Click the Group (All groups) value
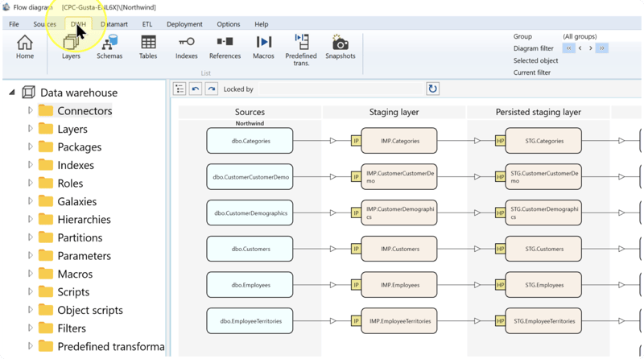The image size is (644, 359). (x=580, y=36)
